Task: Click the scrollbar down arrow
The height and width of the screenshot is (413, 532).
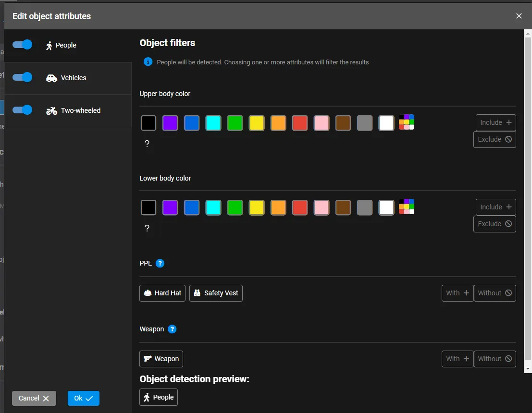Action: pos(528,369)
